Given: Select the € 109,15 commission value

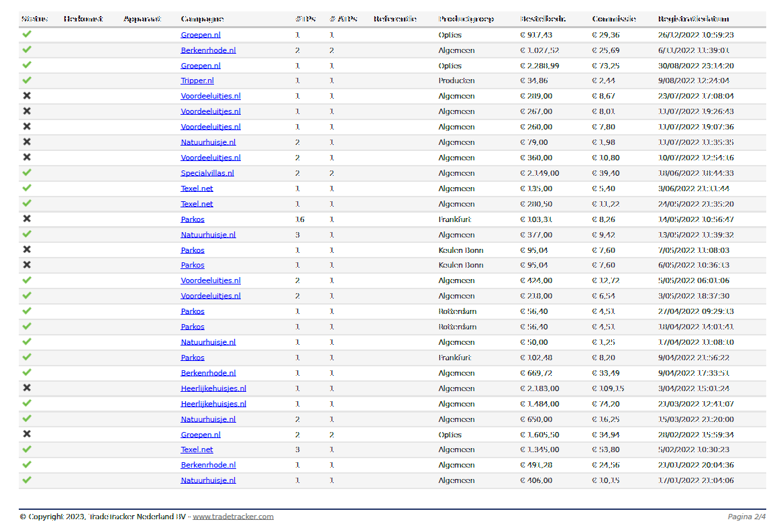Looking at the screenshot, I should pyautogui.click(x=608, y=388).
